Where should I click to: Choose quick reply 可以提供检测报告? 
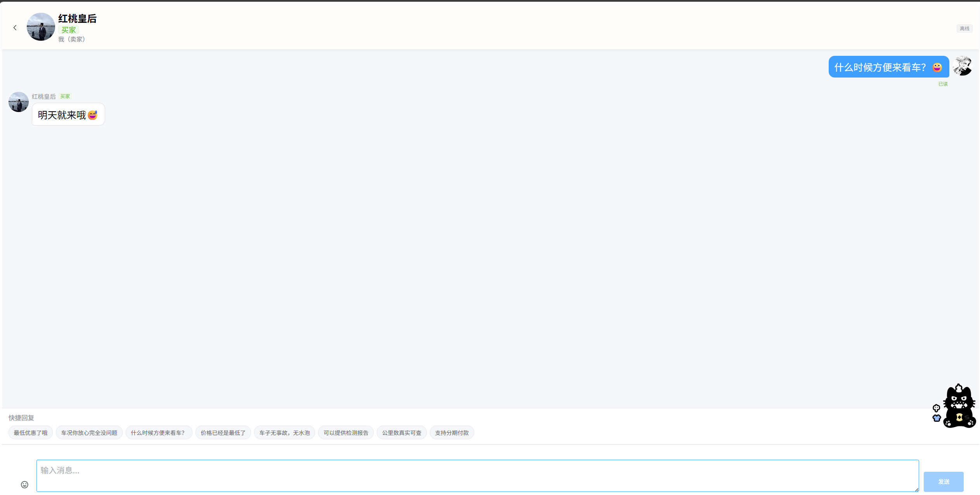pyautogui.click(x=346, y=433)
